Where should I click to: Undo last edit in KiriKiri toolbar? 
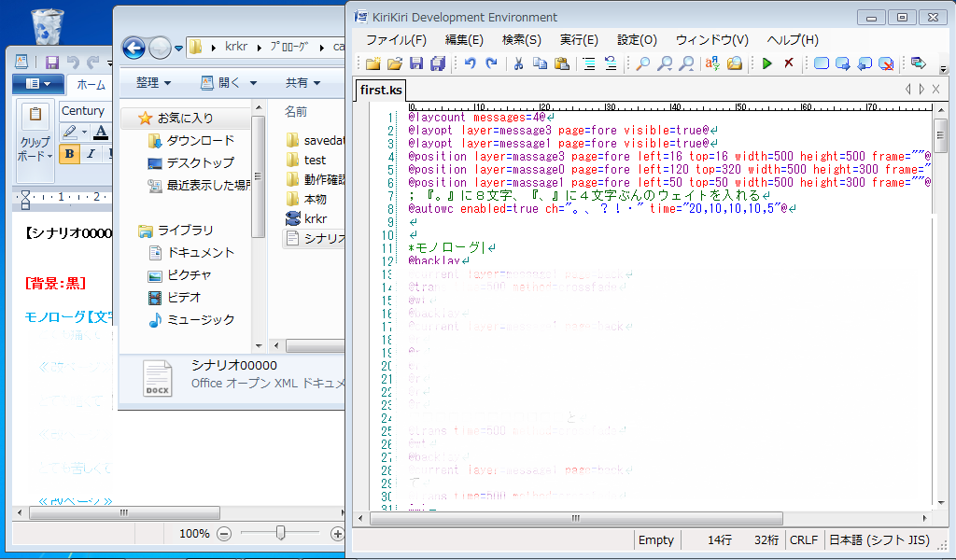tap(471, 63)
